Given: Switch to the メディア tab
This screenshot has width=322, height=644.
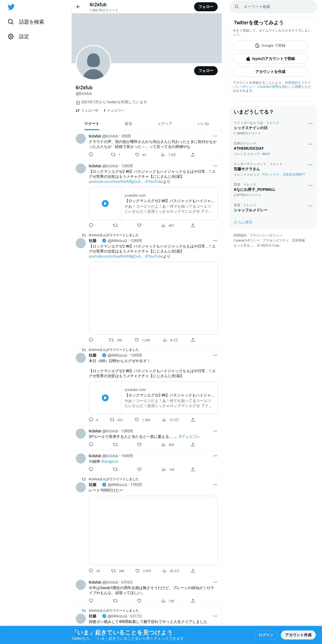Looking at the screenshot, I should point(165,124).
